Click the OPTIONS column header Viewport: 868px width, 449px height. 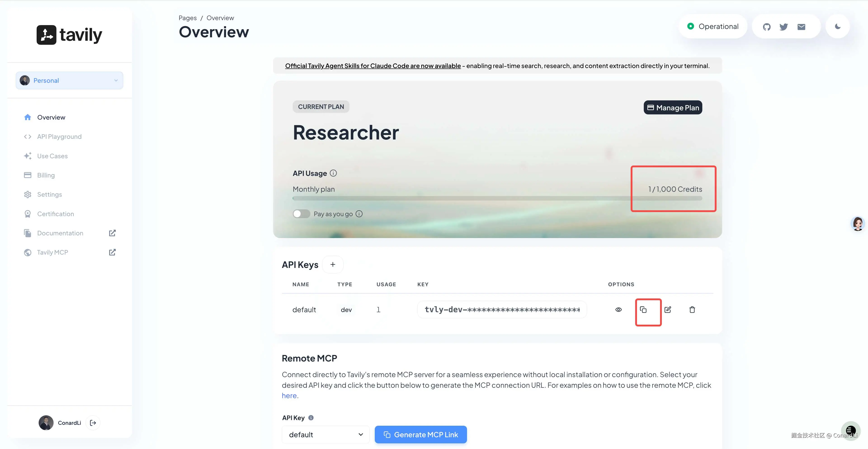click(x=621, y=284)
